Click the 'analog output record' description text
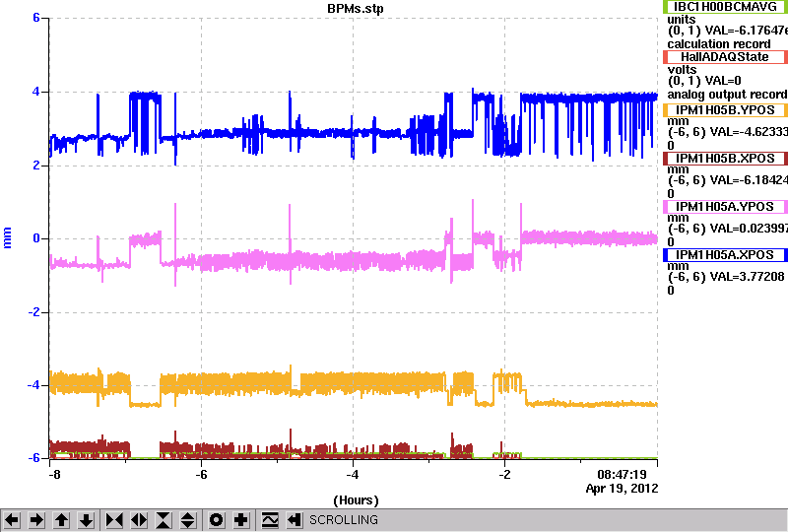The width and height of the screenshot is (788, 532). 727,95
